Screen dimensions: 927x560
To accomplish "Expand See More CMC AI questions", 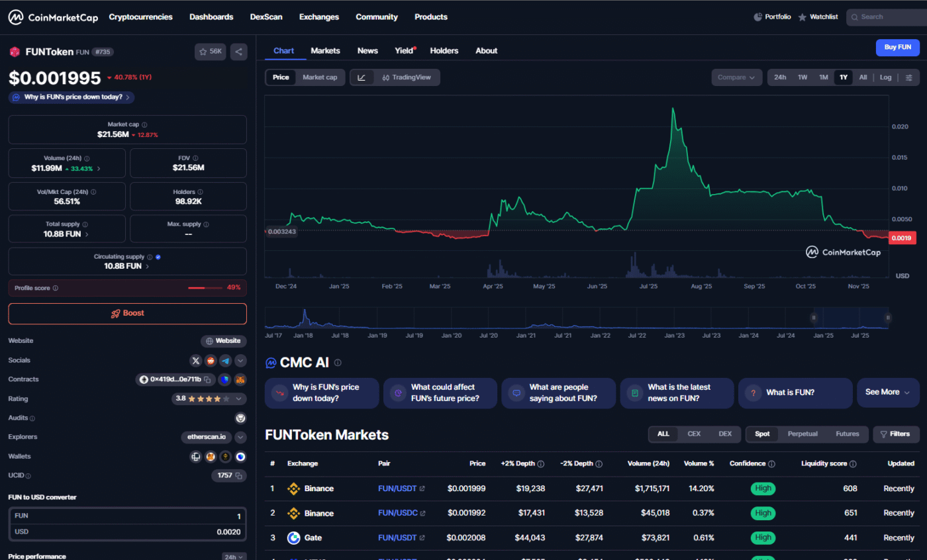I will (x=888, y=393).
